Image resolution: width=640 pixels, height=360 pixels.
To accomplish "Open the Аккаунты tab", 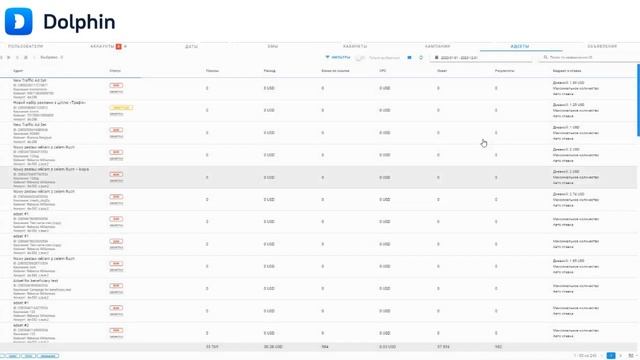I will pyautogui.click(x=102, y=47).
